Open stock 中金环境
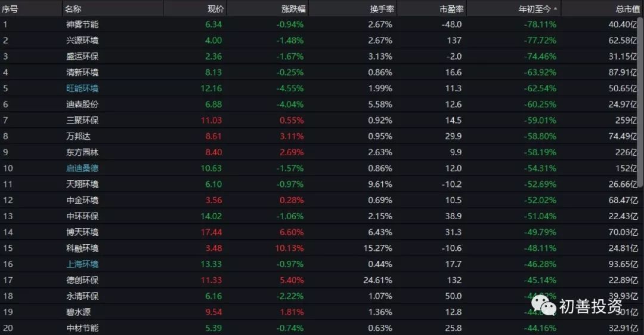 coord(82,201)
